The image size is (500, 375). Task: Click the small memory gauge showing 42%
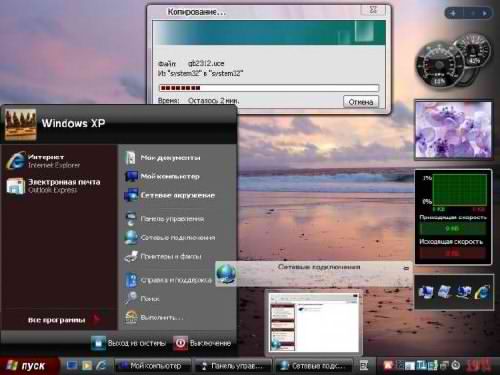point(474,50)
